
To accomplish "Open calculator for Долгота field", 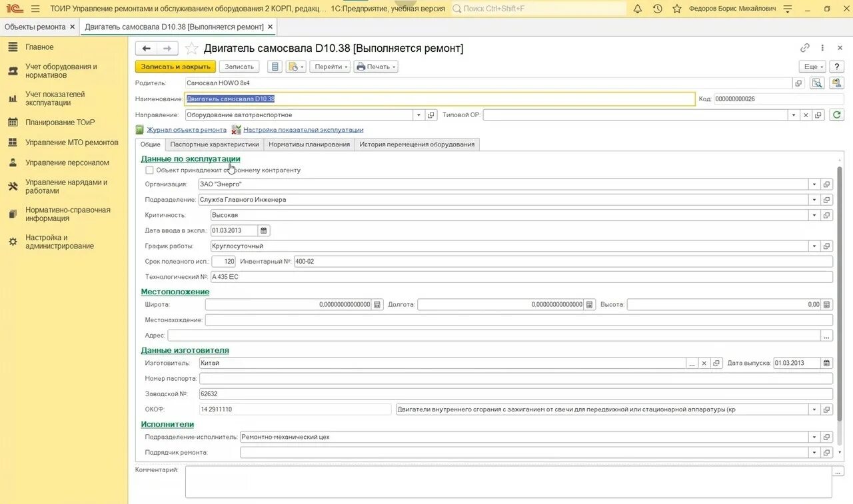I will coord(589,304).
